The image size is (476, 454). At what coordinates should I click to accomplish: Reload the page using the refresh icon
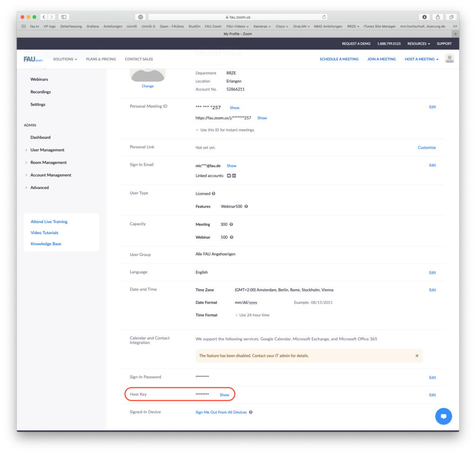pyautogui.click(x=324, y=17)
